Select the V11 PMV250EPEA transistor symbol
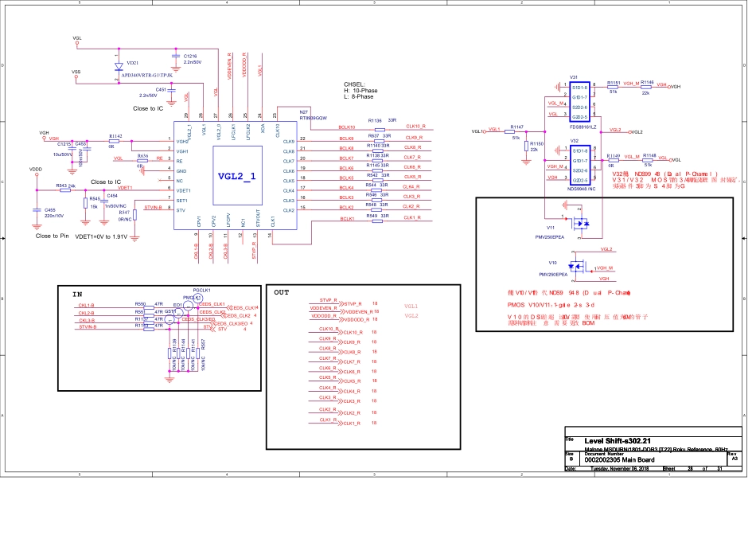 (580, 224)
